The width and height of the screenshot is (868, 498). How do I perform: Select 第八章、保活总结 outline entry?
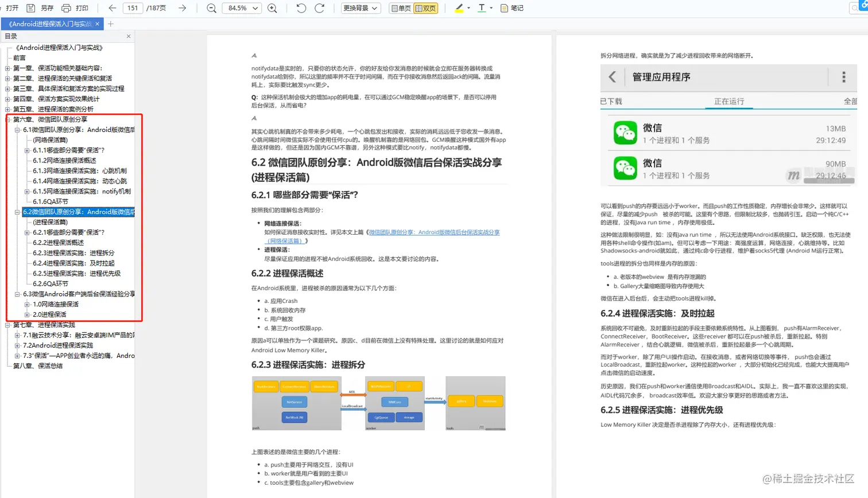(38, 366)
